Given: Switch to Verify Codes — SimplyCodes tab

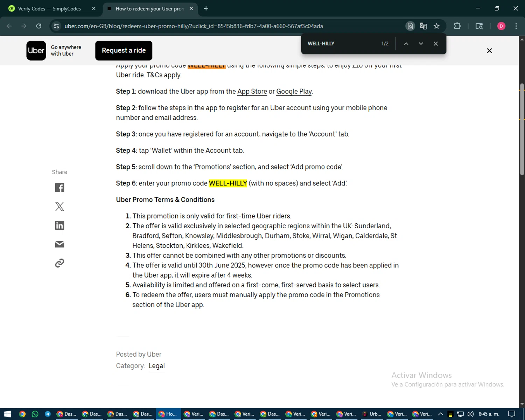Looking at the screenshot, I should 49,9.
